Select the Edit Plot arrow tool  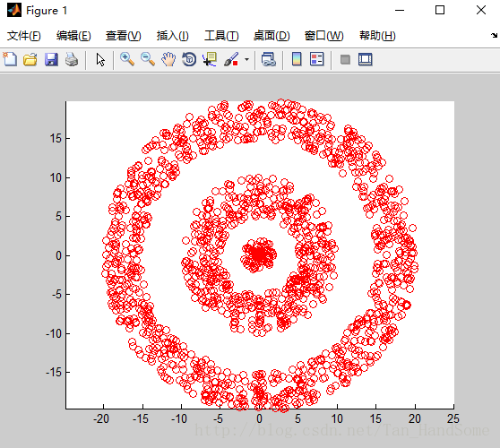[100, 60]
